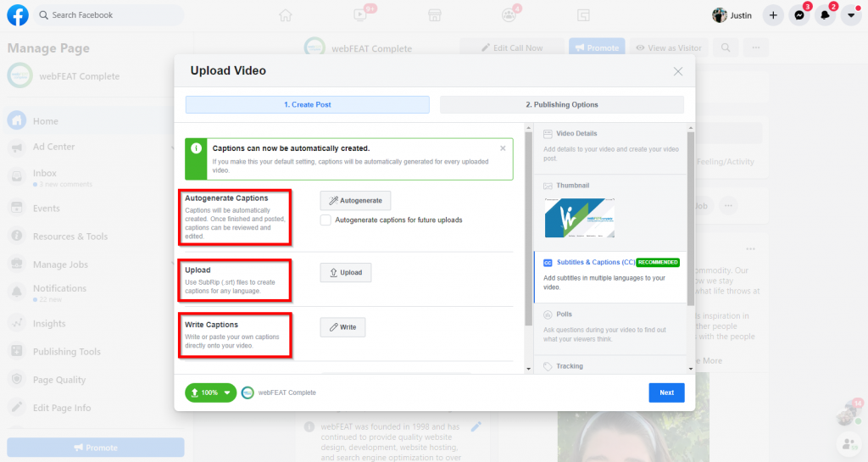Open the notifications bell icon

(x=825, y=15)
